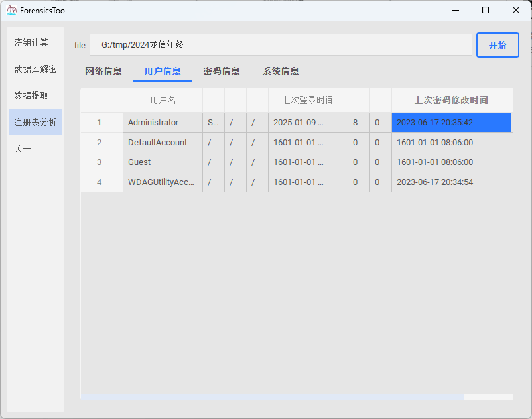The height and width of the screenshot is (419, 532).
Task: Click the 上次登录时间 column header
Action: [308, 100]
